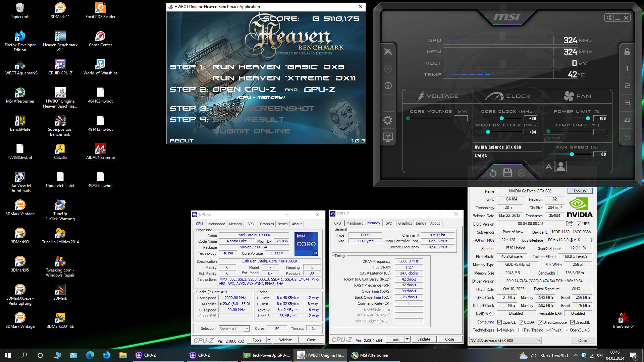Open Socket #1 selection dropdown in CPU-Z
The width and height of the screenshot is (644, 362).
(x=234, y=328)
